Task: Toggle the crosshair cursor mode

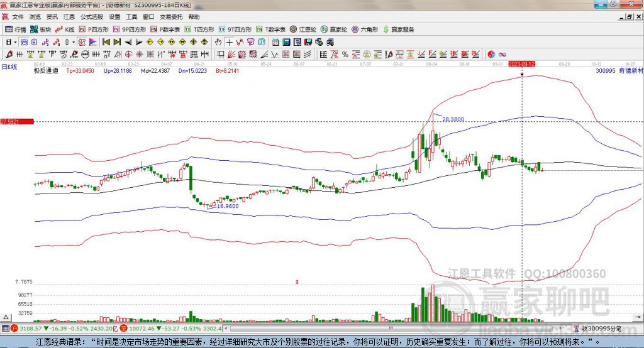Action: pyautogui.click(x=229, y=42)
